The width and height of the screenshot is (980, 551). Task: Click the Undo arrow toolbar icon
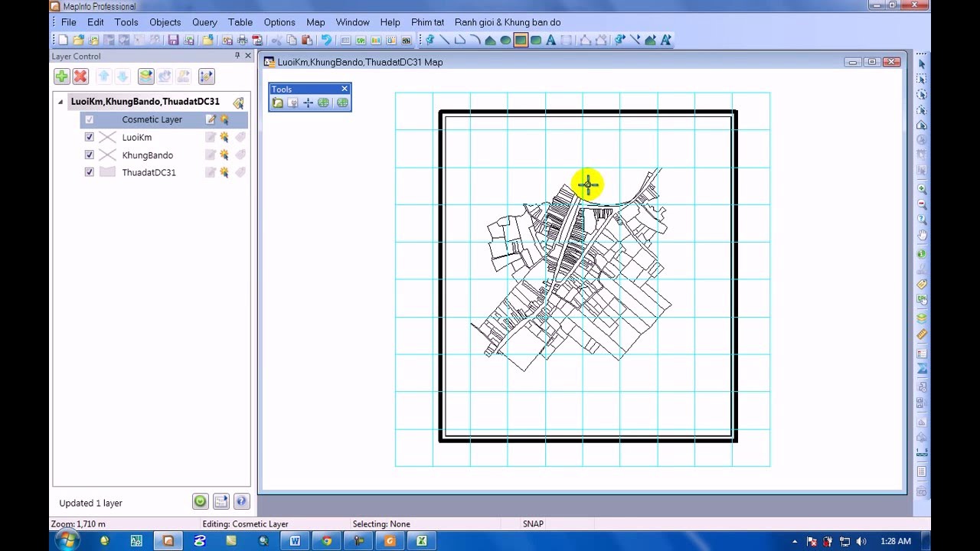click(326, 40)
